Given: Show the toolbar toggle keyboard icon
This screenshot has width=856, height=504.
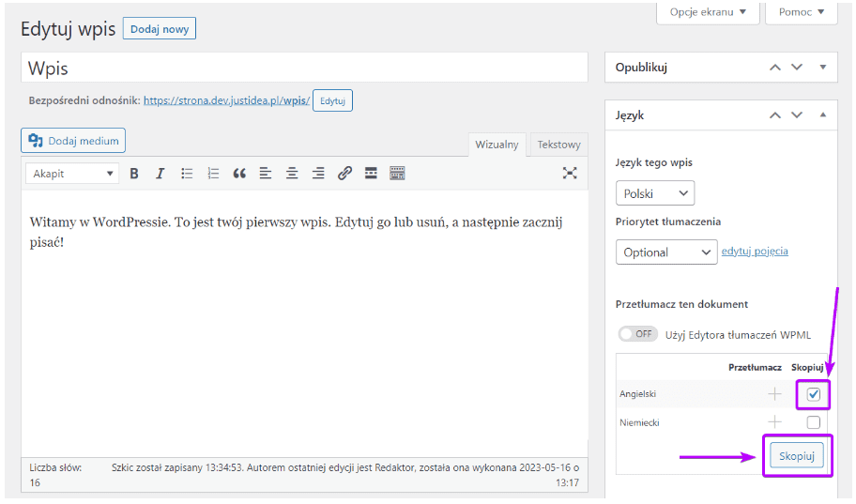Looking at the screenshot, I should pyautogui.click(x=397, y=174).
